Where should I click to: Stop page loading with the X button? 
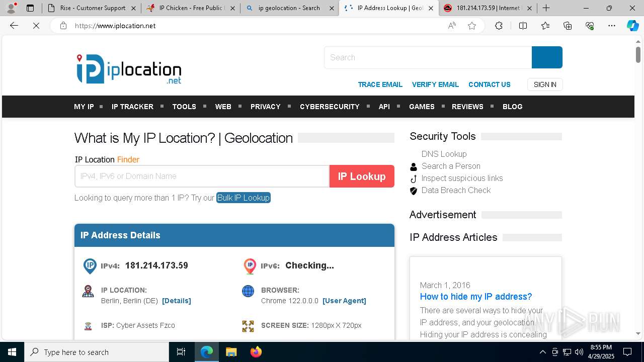pos(36,26)
